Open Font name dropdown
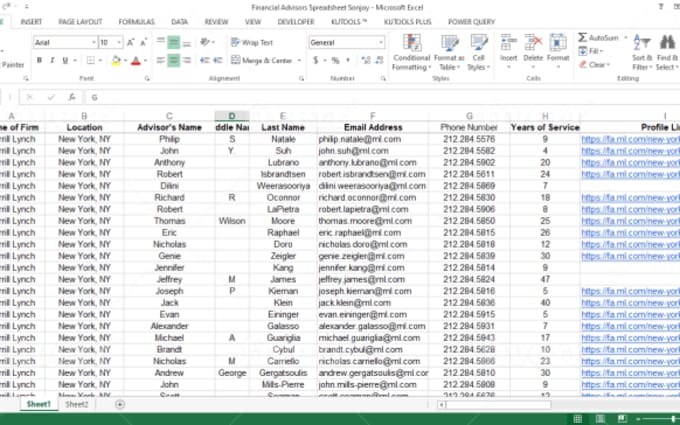This screenshot has height=425, width=680. click(93, 42)
